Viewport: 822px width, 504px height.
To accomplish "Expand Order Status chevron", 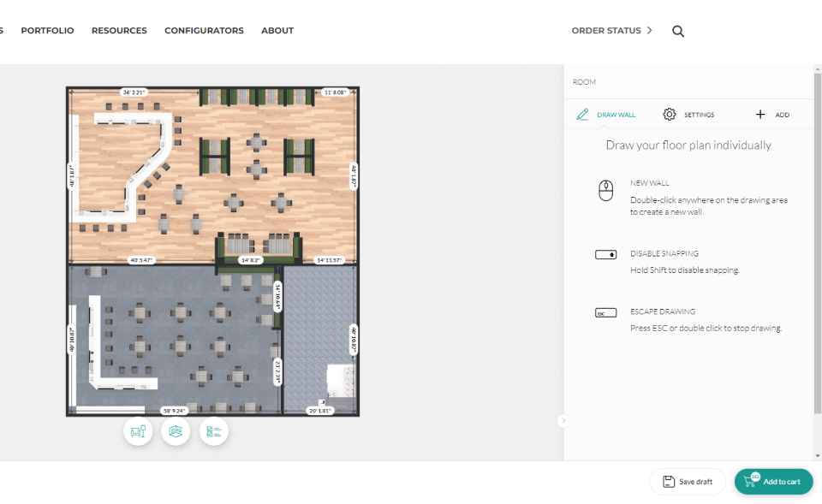I will point(649,31).
